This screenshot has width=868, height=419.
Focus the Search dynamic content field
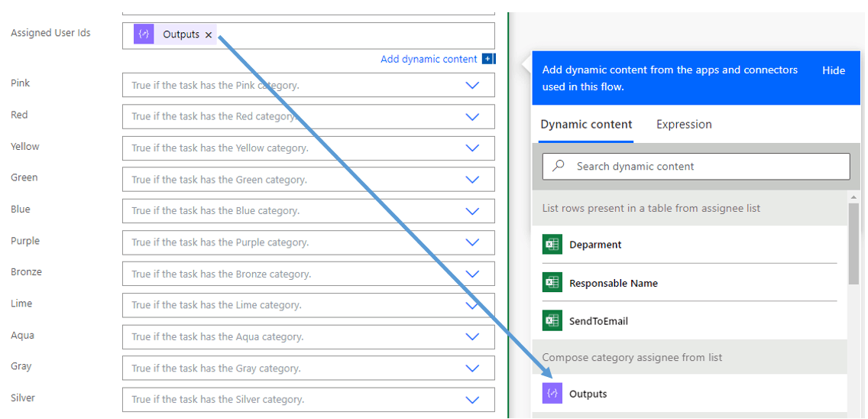coord(696,166)
